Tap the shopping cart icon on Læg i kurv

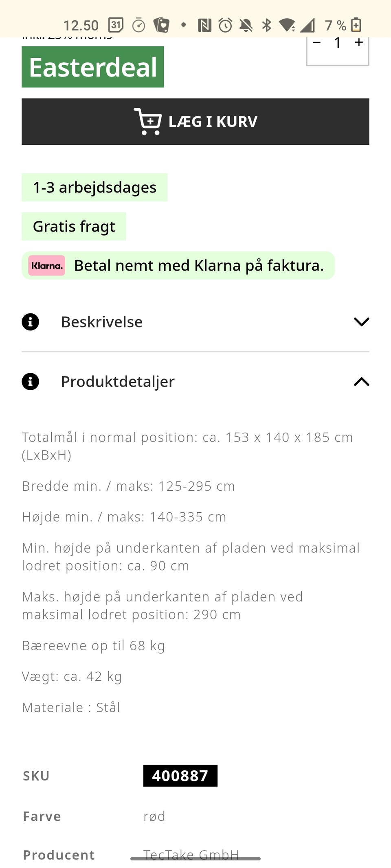[x=147, y=121]
